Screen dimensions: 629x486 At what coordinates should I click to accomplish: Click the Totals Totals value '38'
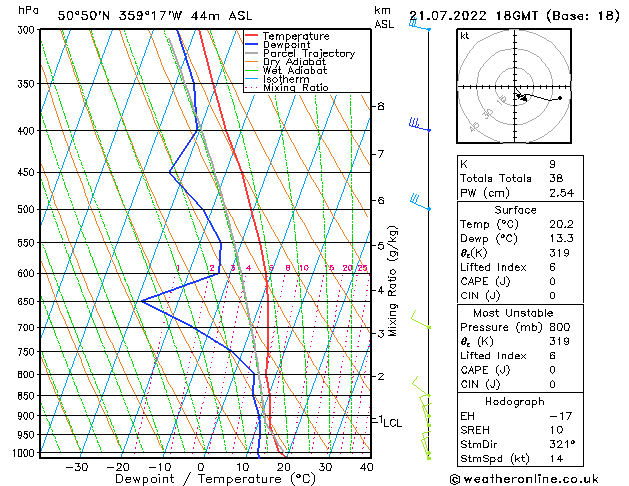[556, 178]
